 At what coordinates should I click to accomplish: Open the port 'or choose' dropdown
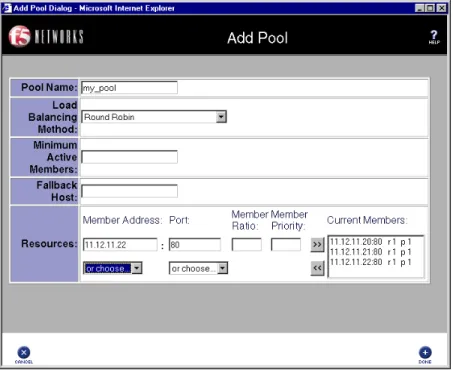[198, 268]
